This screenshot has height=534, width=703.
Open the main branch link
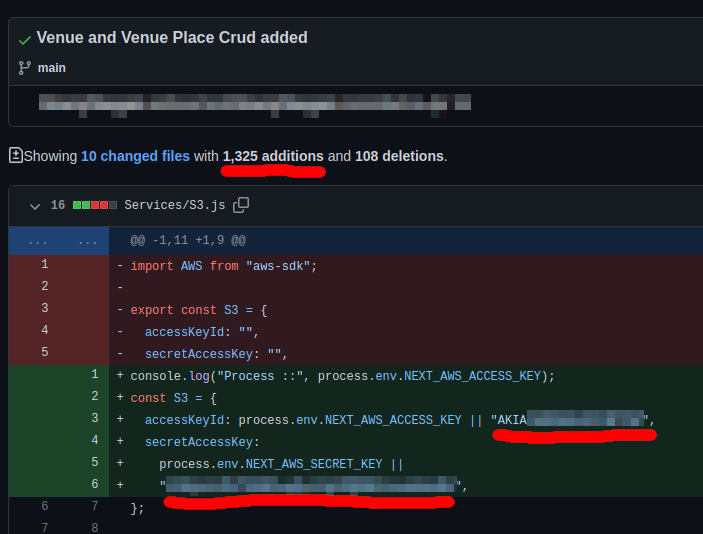coord(52,68)
